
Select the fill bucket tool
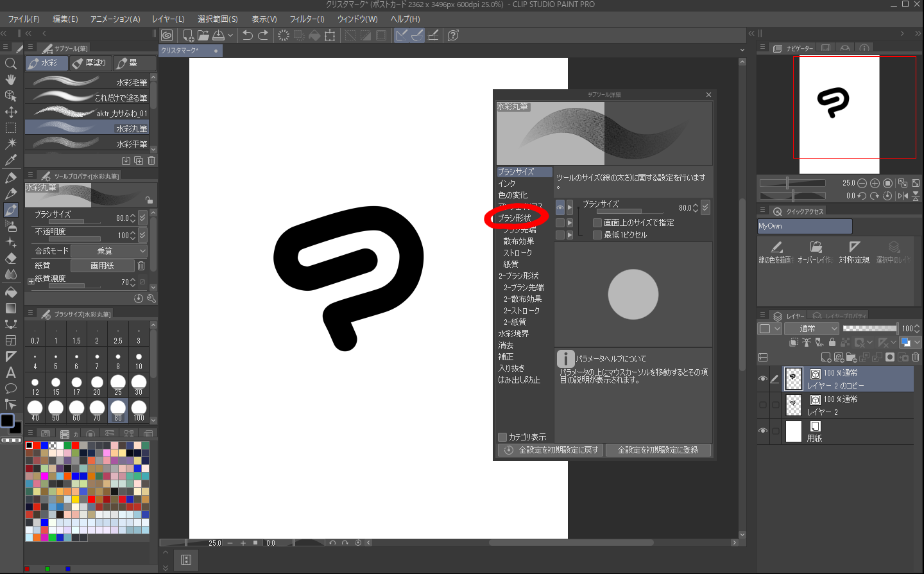pyautogui.click(x=11, y=292)
